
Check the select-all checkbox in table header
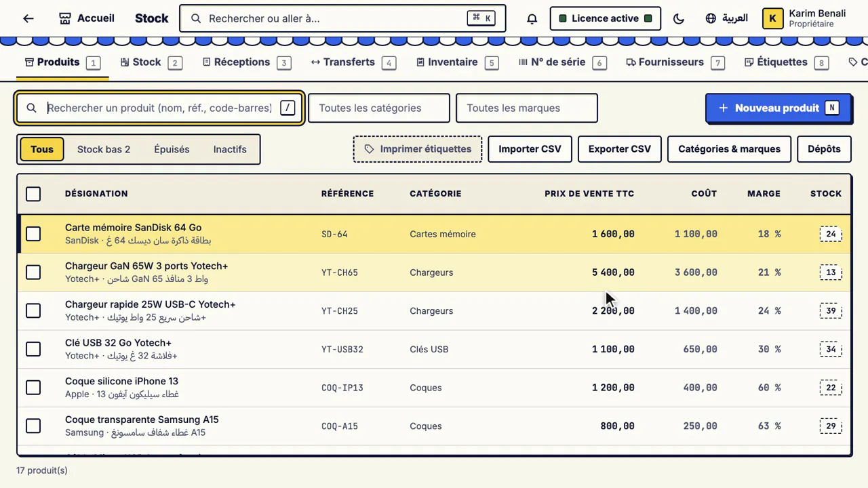(33, 194)
